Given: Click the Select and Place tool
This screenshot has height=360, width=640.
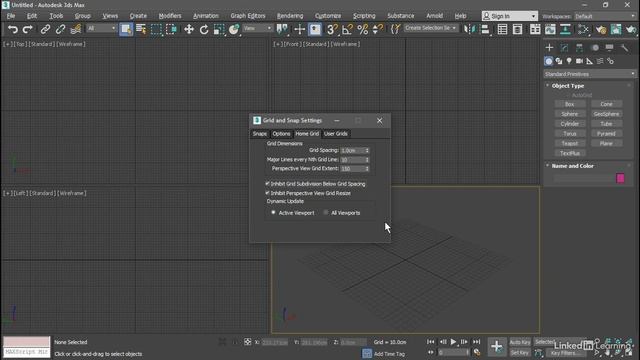Looking at the screenshot, I should 234,29.
